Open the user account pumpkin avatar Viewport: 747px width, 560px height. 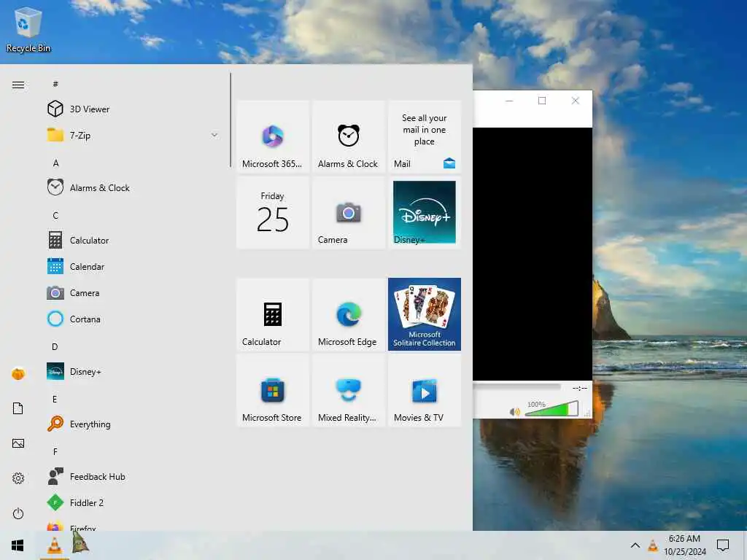coord(18,374)
